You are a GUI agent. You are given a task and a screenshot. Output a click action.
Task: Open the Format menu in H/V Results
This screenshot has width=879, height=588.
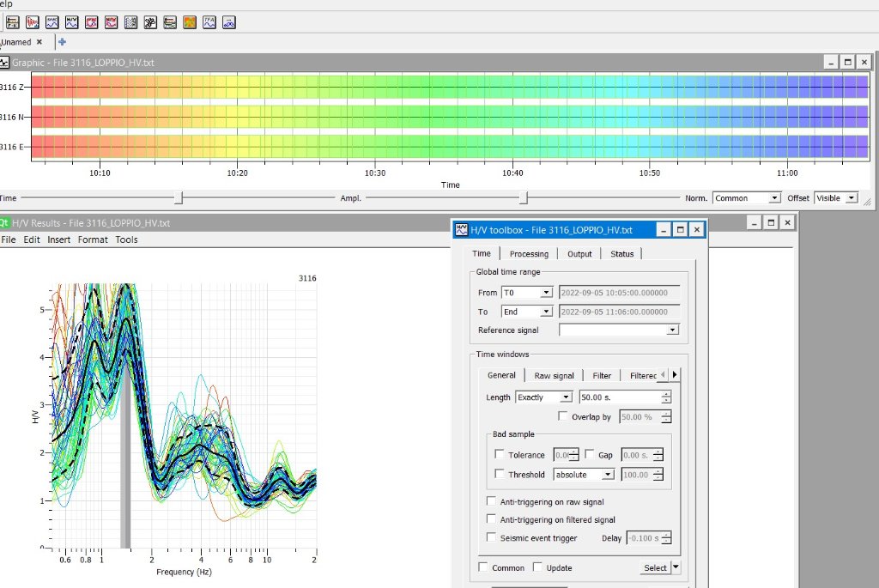pyautogui.click(x=93, y=239)
